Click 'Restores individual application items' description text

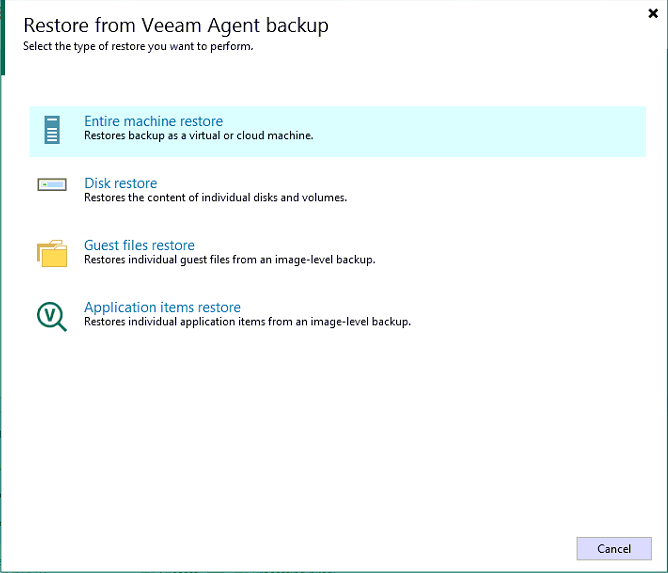point(247,322)
